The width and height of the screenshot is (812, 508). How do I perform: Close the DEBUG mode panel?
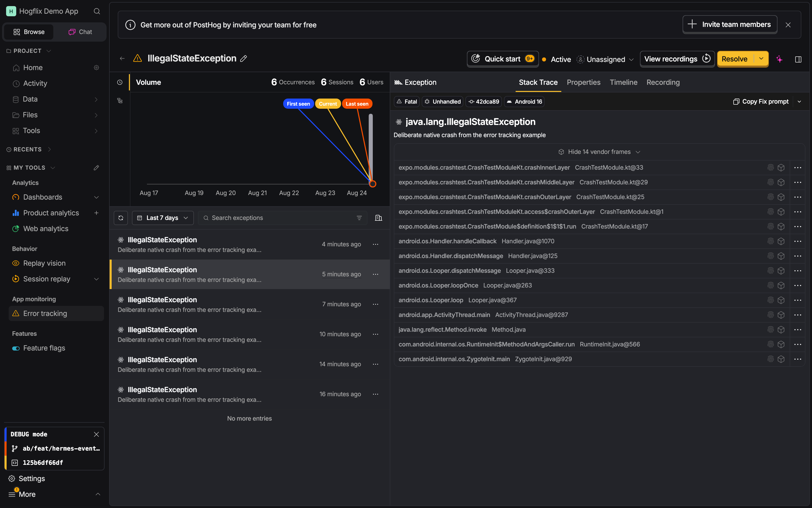tap(96, 434)
